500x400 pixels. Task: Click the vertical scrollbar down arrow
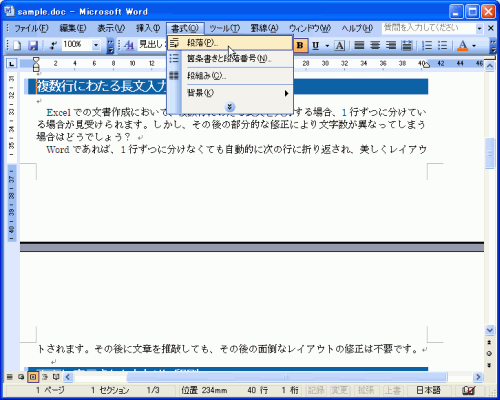(x=489, y=330)
